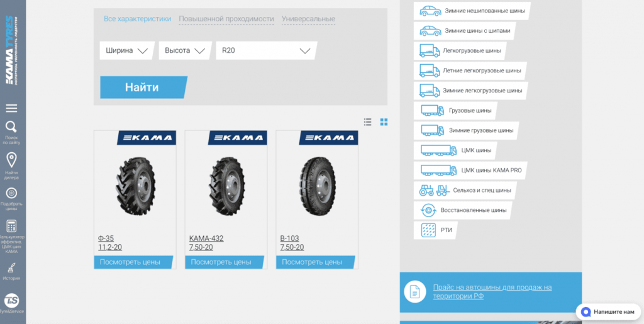Open the tire selection tool icon
This screenshot has height=324, width=644.
point(11,193)
